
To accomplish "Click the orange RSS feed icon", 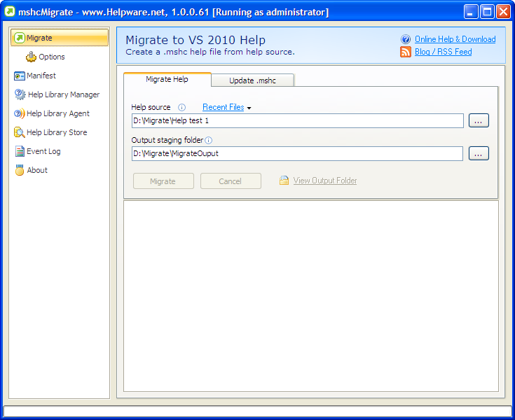I will click(406, 52).
